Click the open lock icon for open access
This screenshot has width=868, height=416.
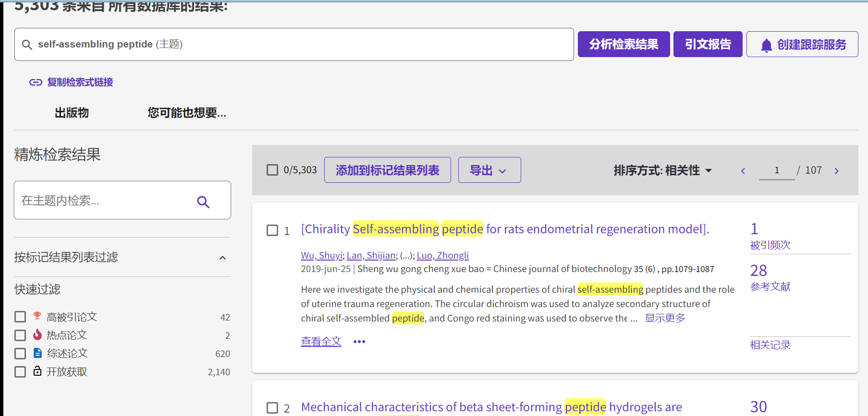click(37, 371)
